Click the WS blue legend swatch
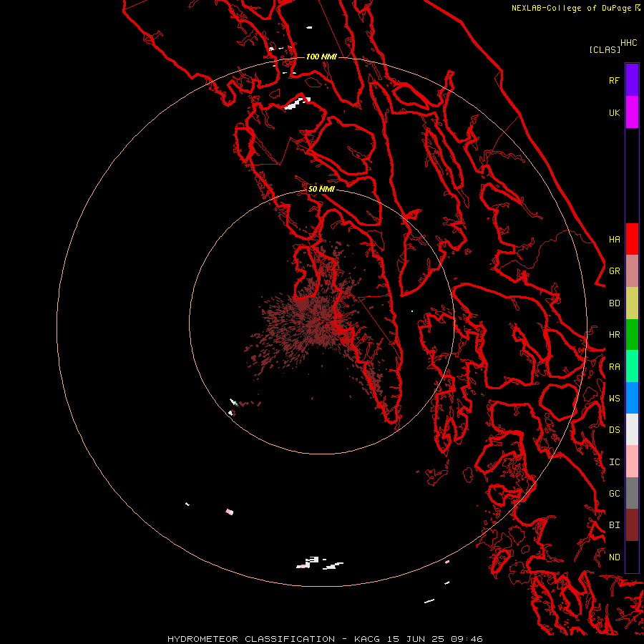 pos(632,398)
